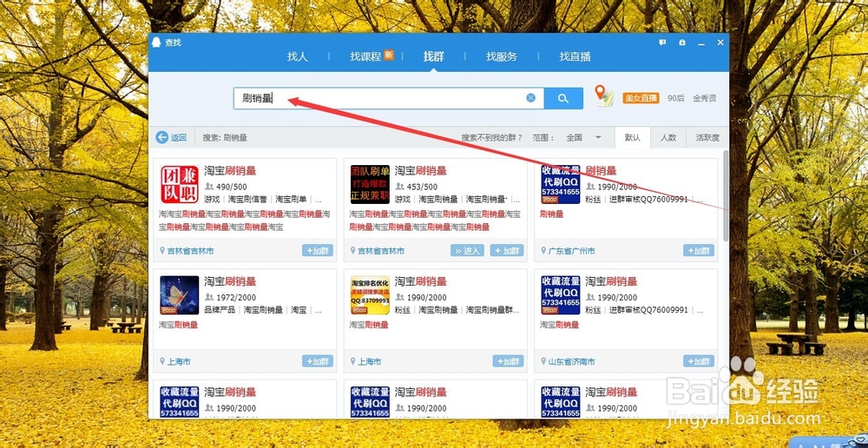Screen dimensions: 868x448
Task: Click the orange 美女直播 tag
Action: 641,98
